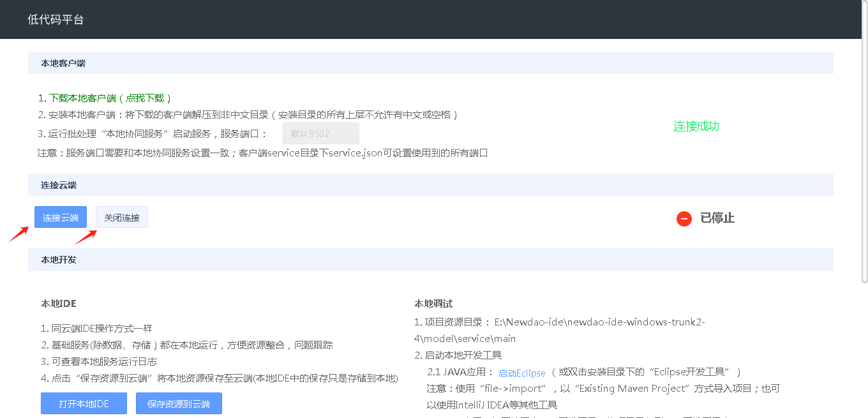Click the 低代码平台 header title
The image size is (868, 418).
(x=56, y=20)
